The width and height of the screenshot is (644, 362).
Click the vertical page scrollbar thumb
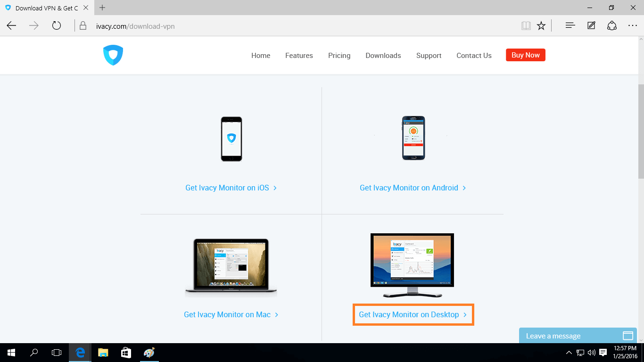[641, 131]
